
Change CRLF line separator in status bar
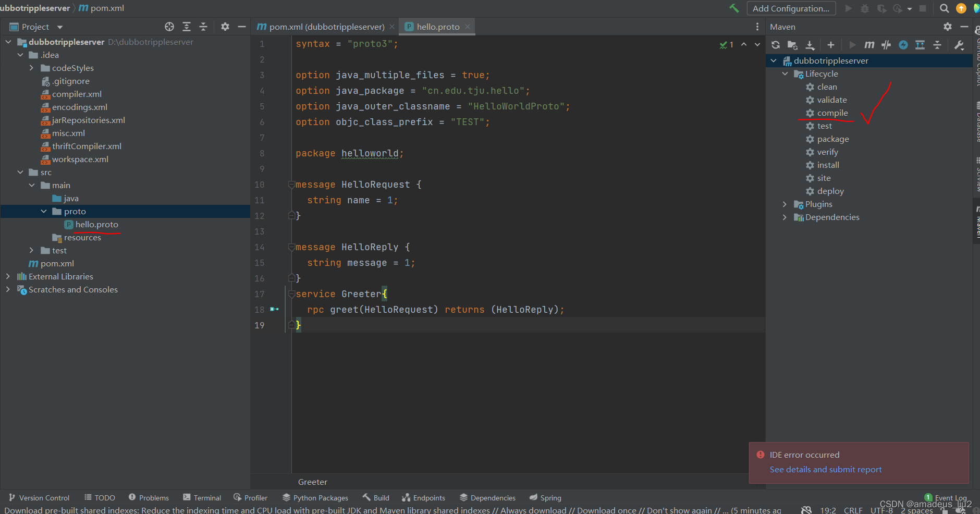(853, 510)
